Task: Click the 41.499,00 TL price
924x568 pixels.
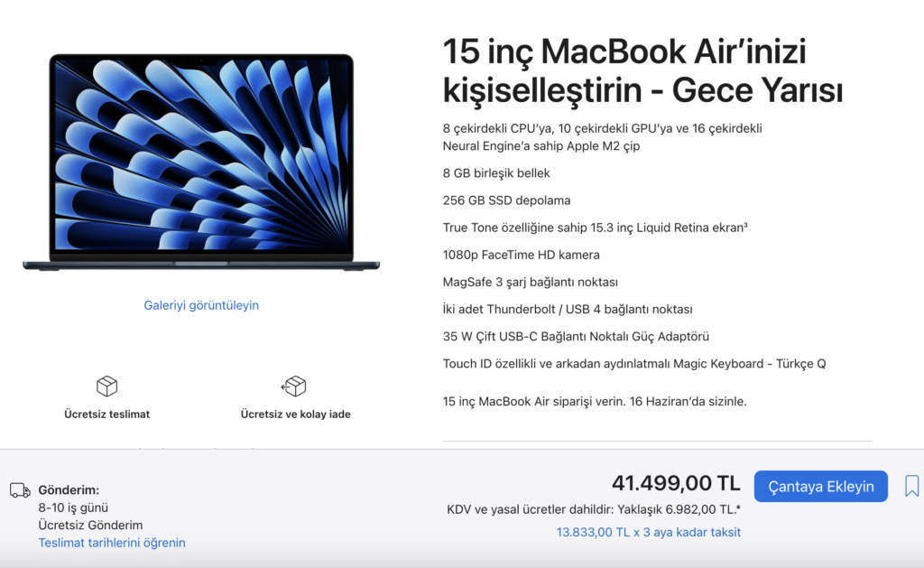Action: point(676,483)
